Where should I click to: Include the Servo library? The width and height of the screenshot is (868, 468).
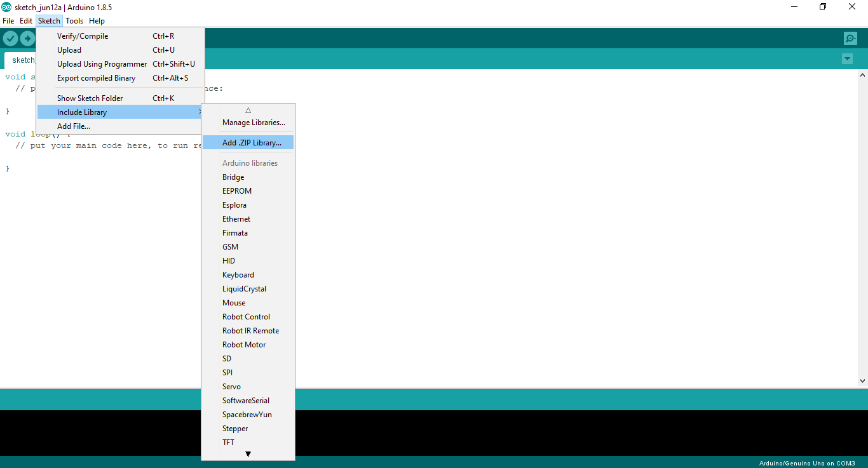[x=248, y=387]
